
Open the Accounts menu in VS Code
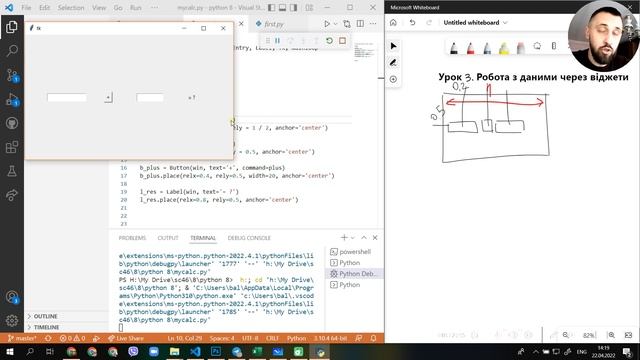pyautogui.click(x=12, y=297)
